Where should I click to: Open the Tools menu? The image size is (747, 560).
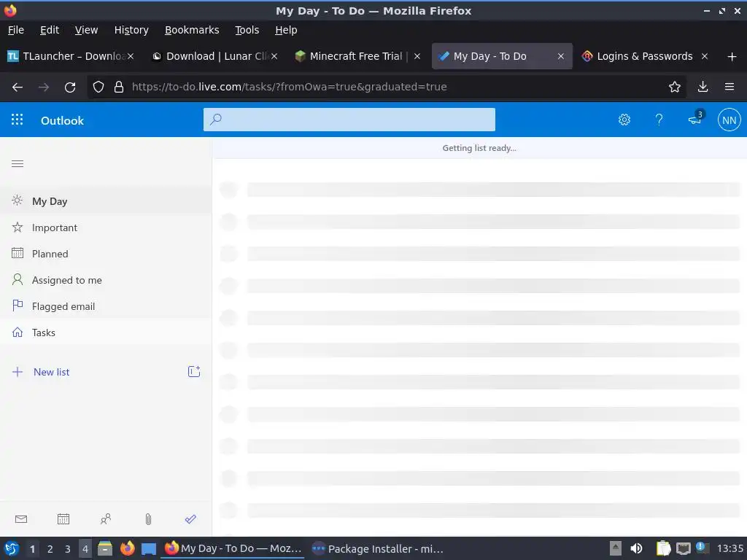point(247,30)
